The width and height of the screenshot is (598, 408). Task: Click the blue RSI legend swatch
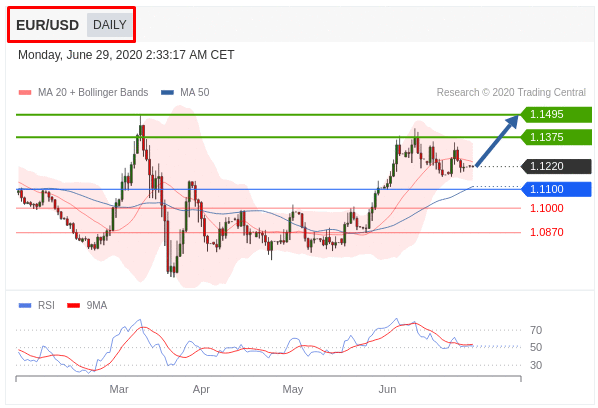25,305
